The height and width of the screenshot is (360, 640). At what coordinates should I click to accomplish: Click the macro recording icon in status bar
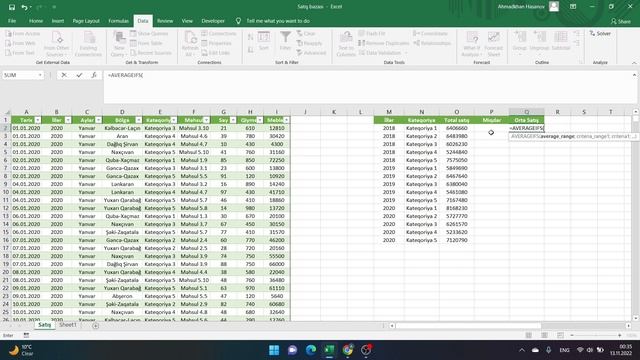click(x=26, y=336)
